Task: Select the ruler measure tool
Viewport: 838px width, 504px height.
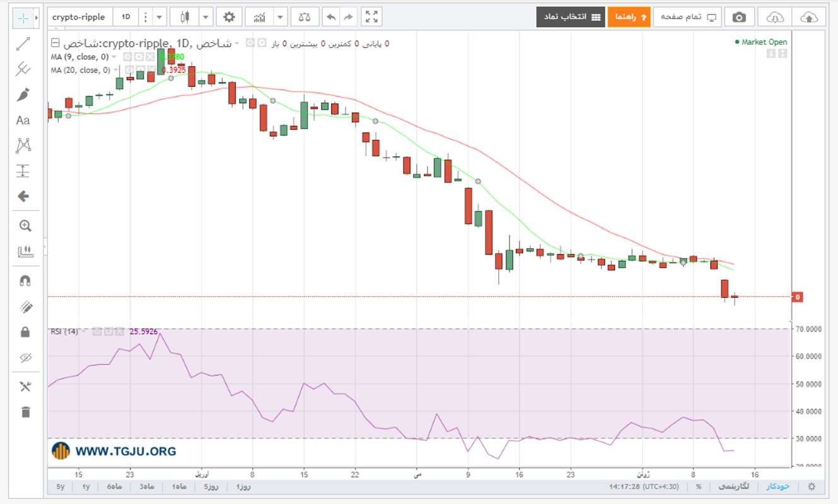Action: coord(25,252)
